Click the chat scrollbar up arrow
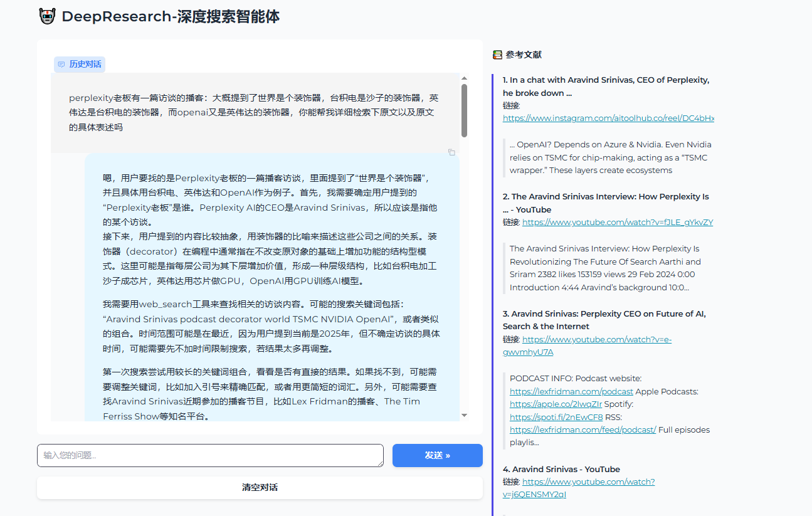 [x=464, y=78]
